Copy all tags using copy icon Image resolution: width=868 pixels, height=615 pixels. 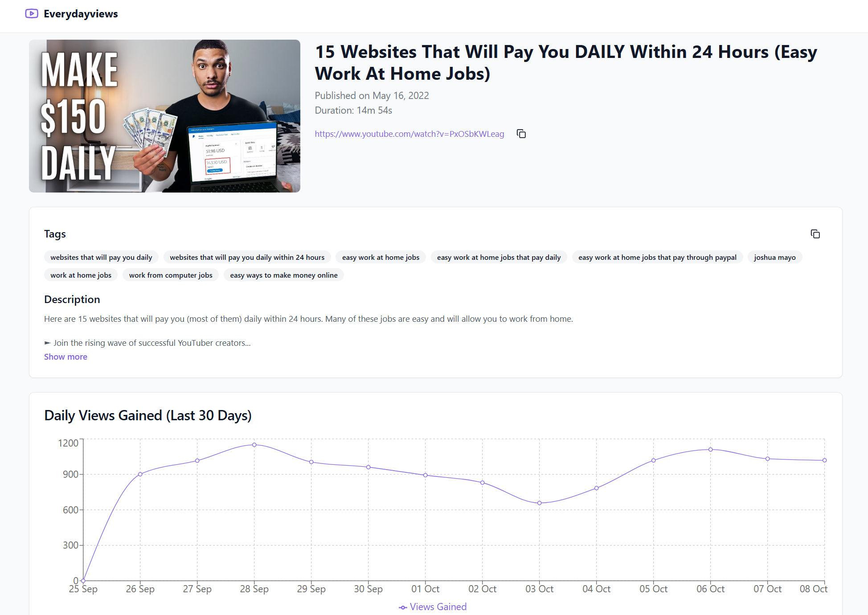click(x=815, y=234)
